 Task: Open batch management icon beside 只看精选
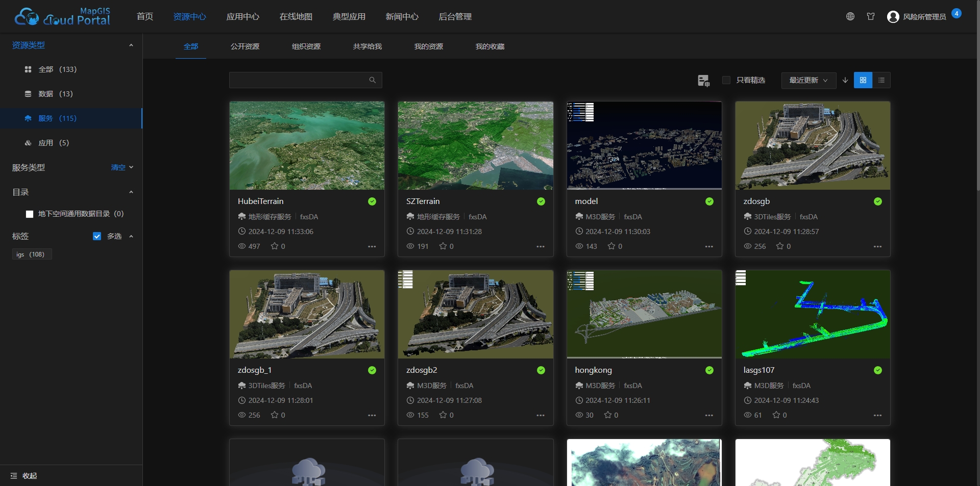click(704, 81)
